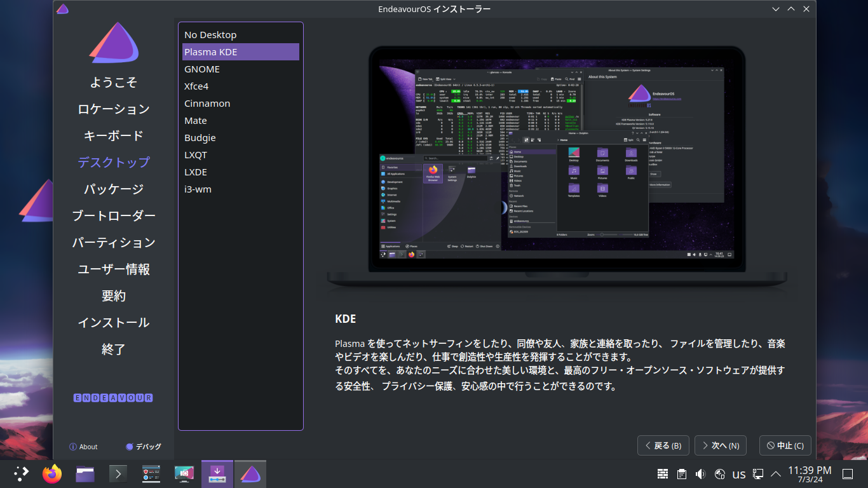Select LXDE desktop
The height and width of the screenshot is (488, 868).
pyautogui.click(x=241, y=172)
